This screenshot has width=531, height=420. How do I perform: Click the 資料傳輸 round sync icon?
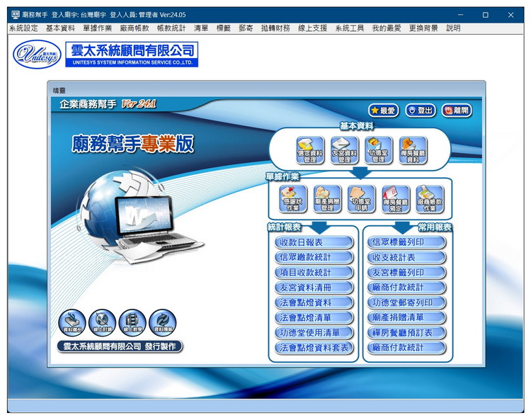click(163, 322)
